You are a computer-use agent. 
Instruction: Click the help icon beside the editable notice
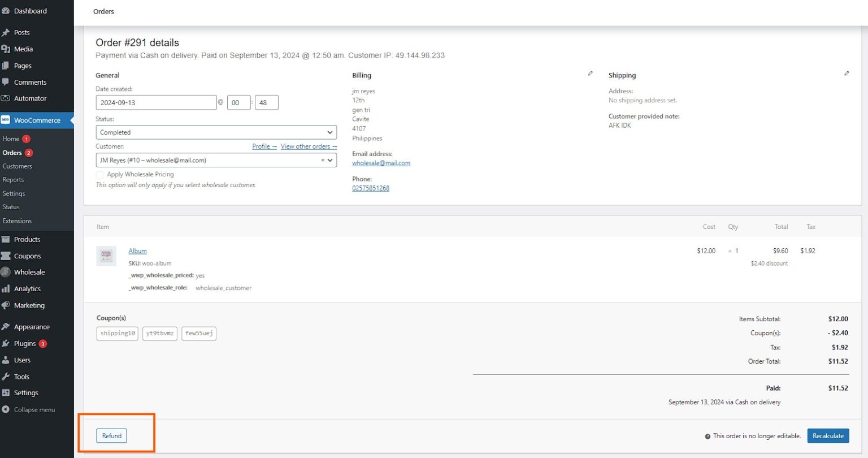(x=708, y=436)
